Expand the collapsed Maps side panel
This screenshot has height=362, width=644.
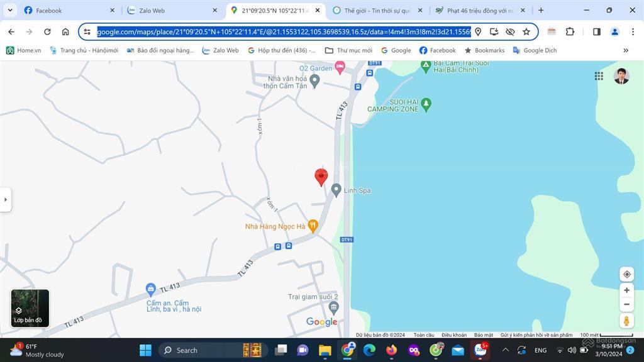click(6, 200)
